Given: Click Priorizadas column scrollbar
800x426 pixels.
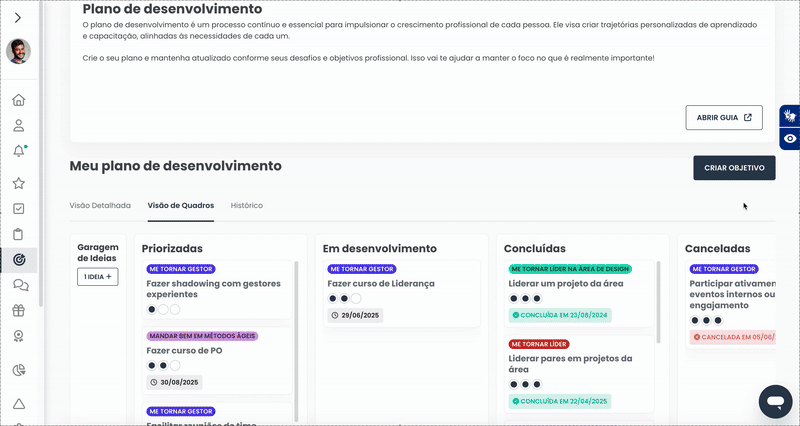Looking at the screenshot, I should click(x=296, y=341).
